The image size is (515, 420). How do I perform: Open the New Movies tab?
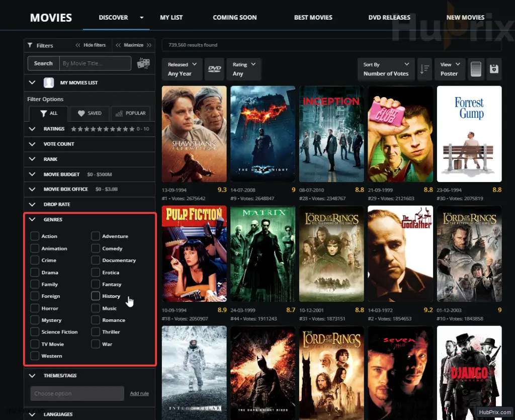(465, 18)
